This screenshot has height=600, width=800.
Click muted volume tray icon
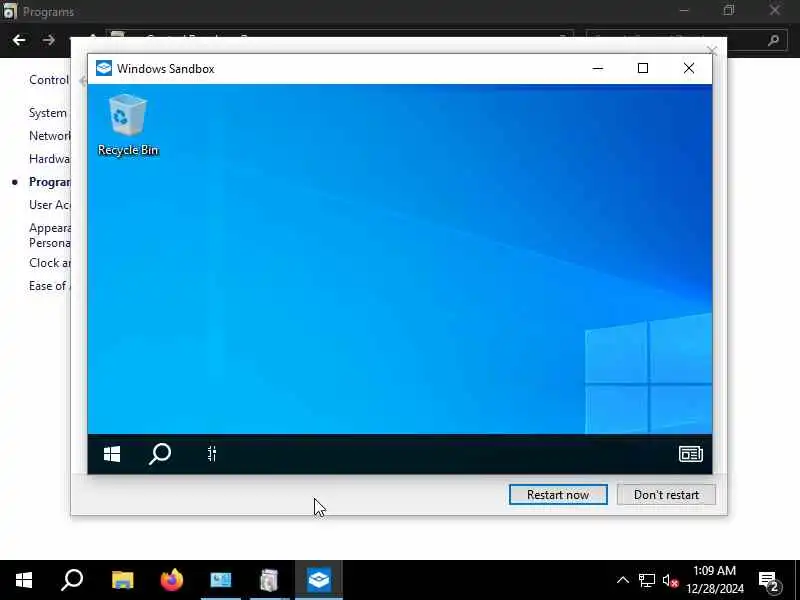point(670,580)
